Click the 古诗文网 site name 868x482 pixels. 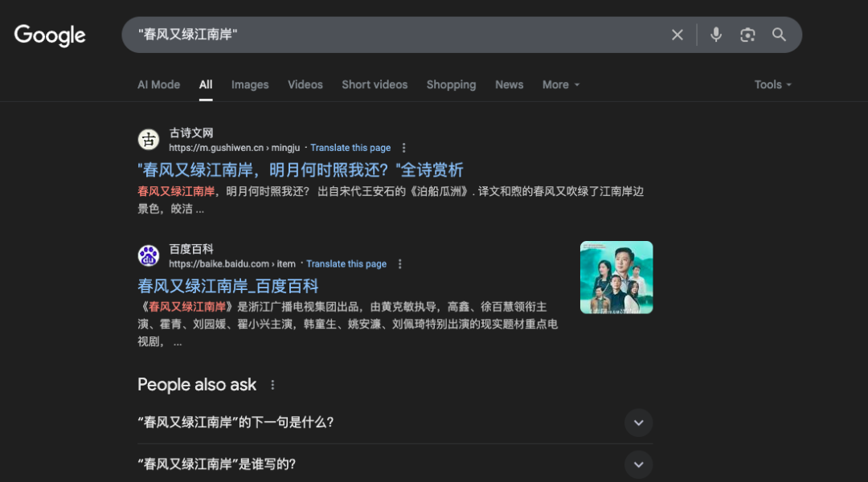[x=191, y=133]
